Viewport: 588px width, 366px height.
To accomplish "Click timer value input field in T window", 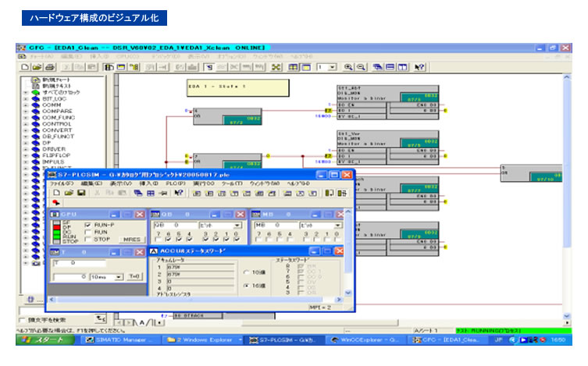I will click(x=69, y=277).
